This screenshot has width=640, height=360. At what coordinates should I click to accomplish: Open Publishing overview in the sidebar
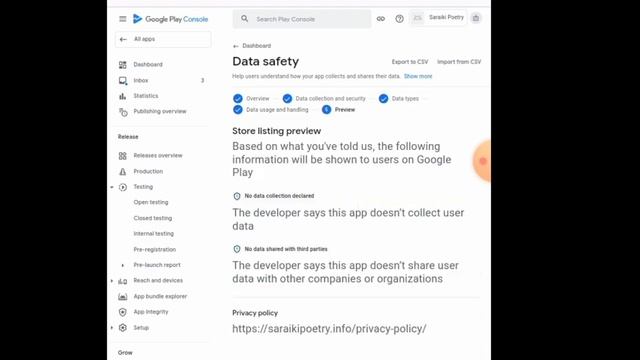(160, 111)
